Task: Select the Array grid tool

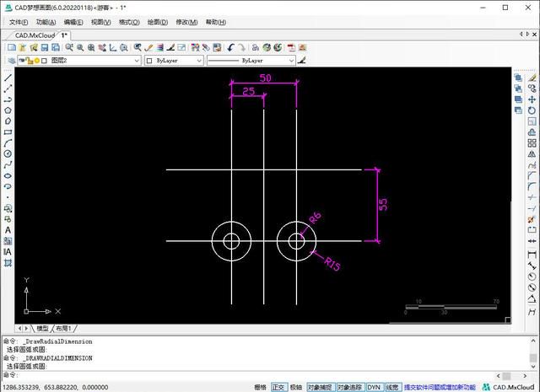Action: [x=532, y=143]
